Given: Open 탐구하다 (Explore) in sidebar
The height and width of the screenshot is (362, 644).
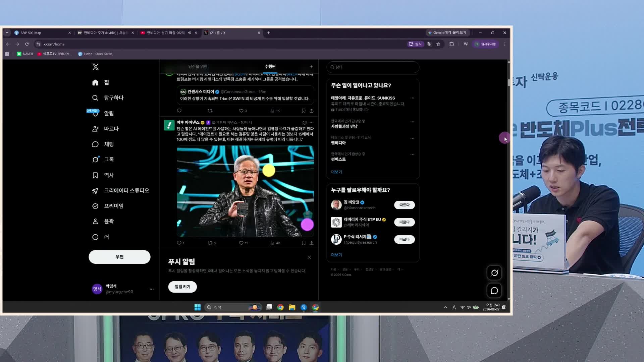Looking at the screenshot, I should coord(108,98).
